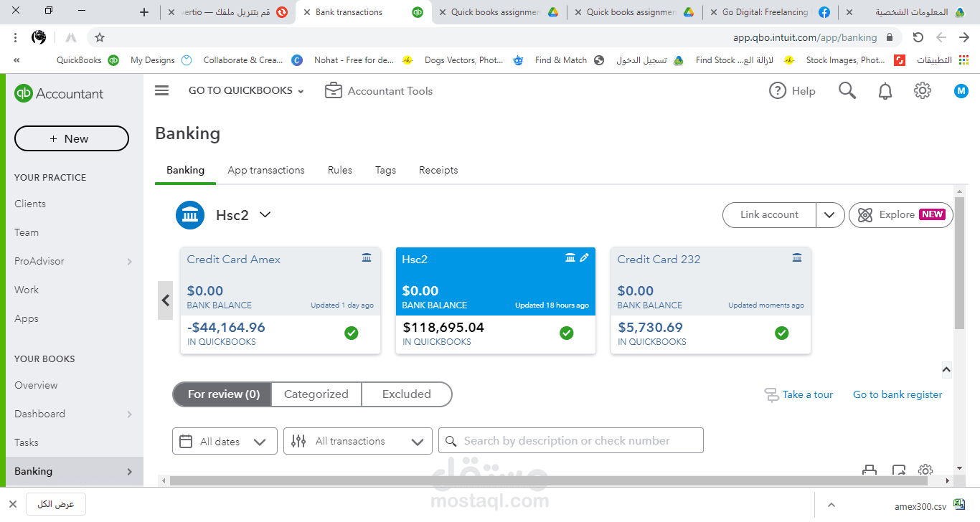Image resolution: width=980 pixels, height=522 pixels.
Task: Select the Categorized tab
Action: pyautogui.click(x=316, y=394)
